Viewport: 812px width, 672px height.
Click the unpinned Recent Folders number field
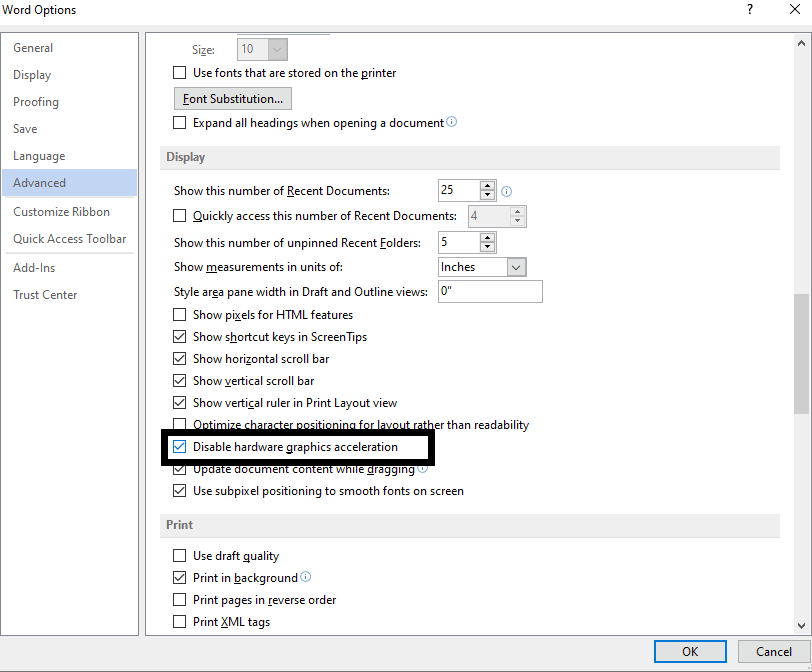click(459, 242)
